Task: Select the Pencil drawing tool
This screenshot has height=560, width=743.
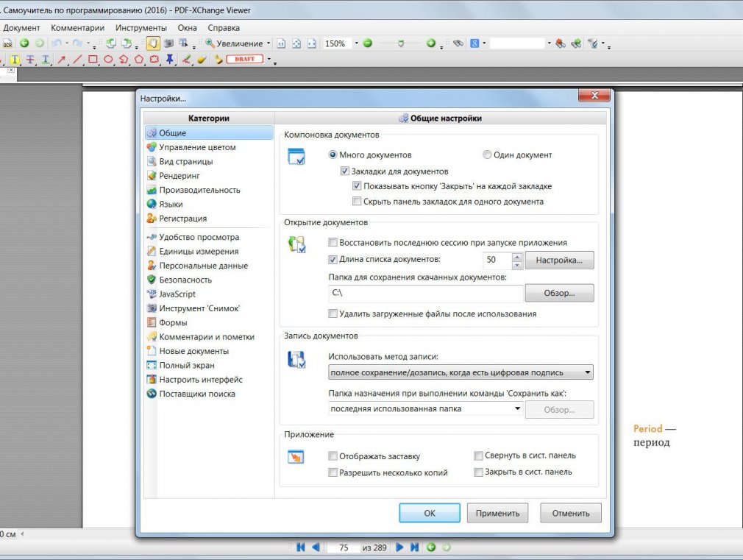Action: pyautogui.click(x=186, y=60)
